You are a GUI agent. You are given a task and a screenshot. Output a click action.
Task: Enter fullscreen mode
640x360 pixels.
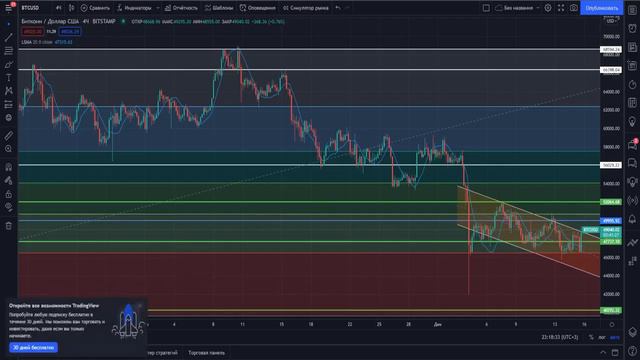point(561,8)
